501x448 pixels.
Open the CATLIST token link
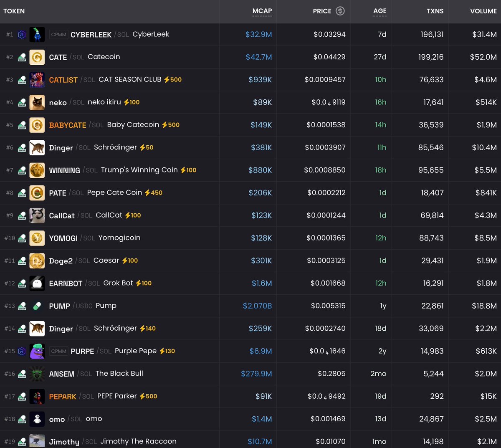63,80
